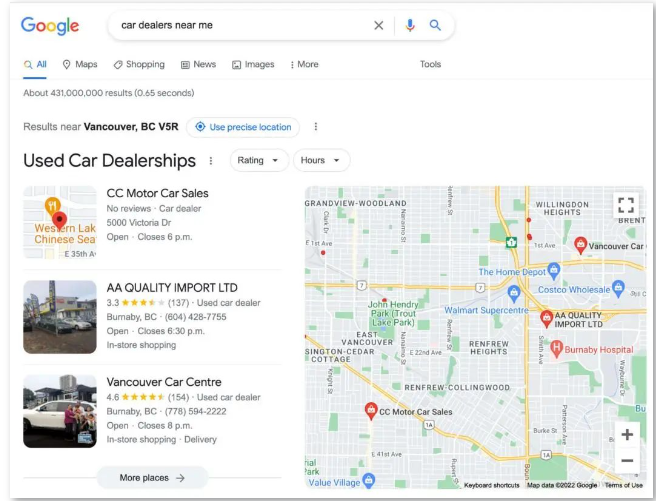
Task: Open the Hours filter dropdown
Action: pos(321,160)
